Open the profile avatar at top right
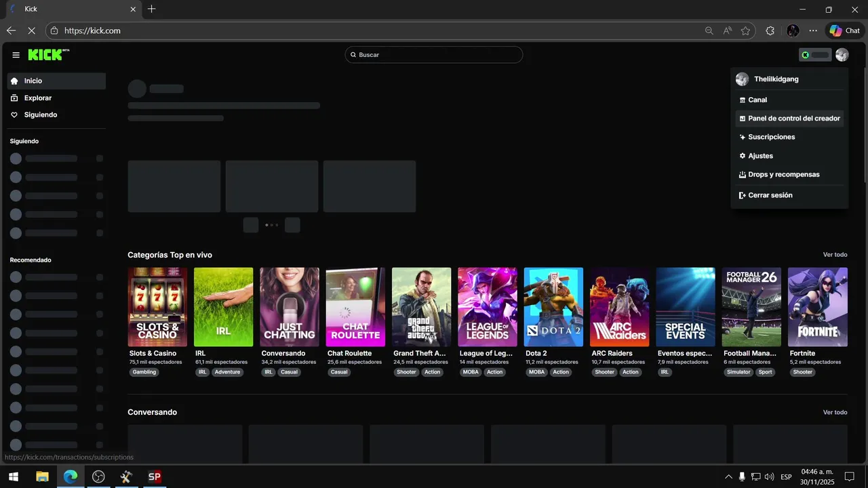 pyautogui.click(x=842, y=55)
